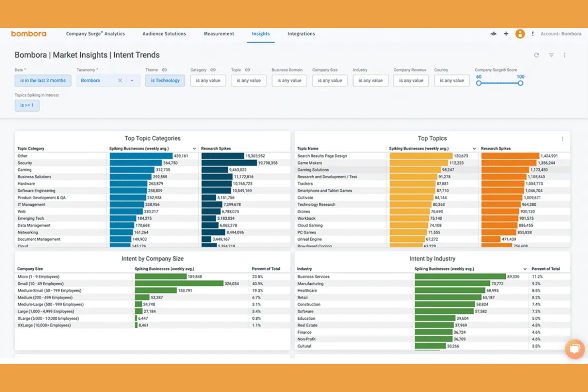
Task: Click the exclamation alert icon beside the avatar
Action: pyautogui.click(x=533, y=34)
